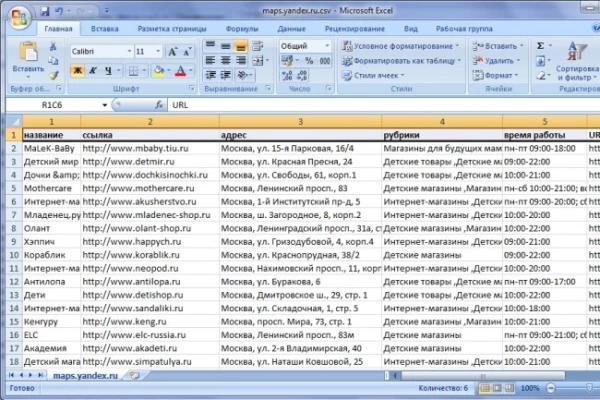Expand Стили ячеек dropdown
Screen dimensions: 600x400
tap(373, 75)
